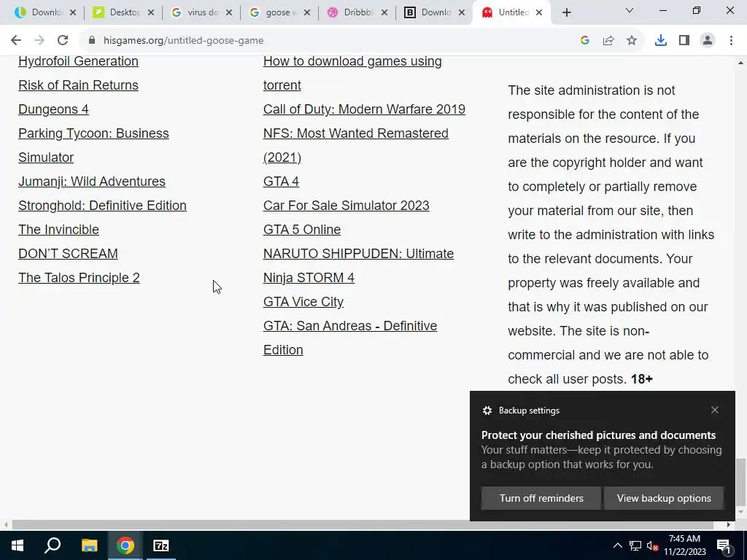Viewport: 747px width, 560px height.
Task: Open a new browser tab
Action: pos(566,13)
